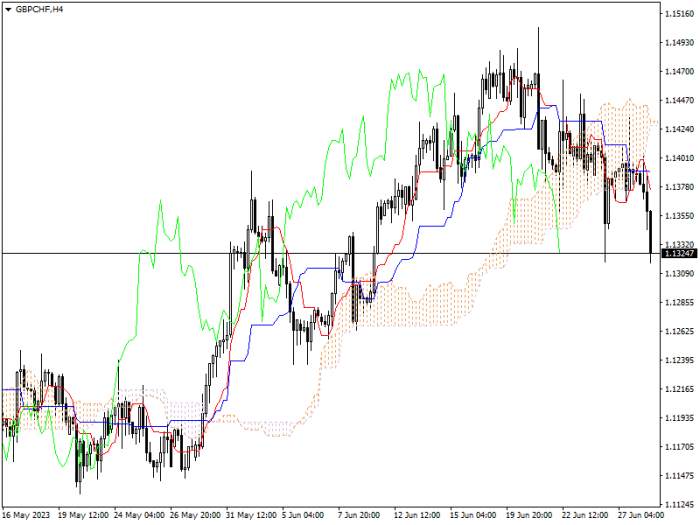Screen dimensions: 700x525
Task: Click the 26 May 20:00 time label
Action: point(195,515)
